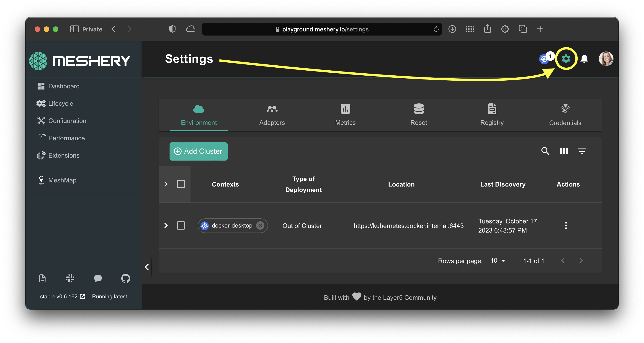Remove the docker-desktop context chip
644x343 pixels.
(260, 225)
